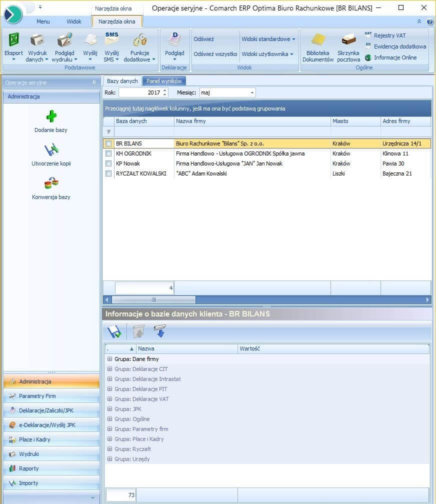Tick the checkbox for KH OGRODNIK
This screenshot has height=504, width=436.
point(108,153)
